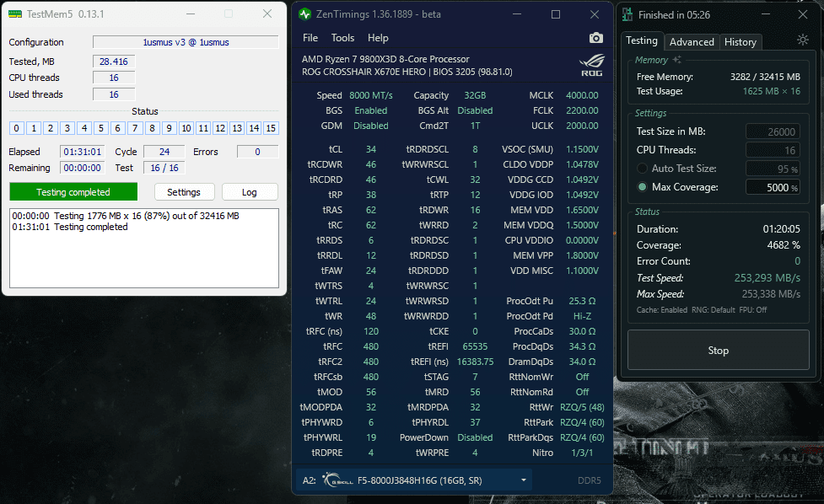Screen dimensions: 824x504
Task: Open the TestMem5 Log button
Action: [250, 192]
